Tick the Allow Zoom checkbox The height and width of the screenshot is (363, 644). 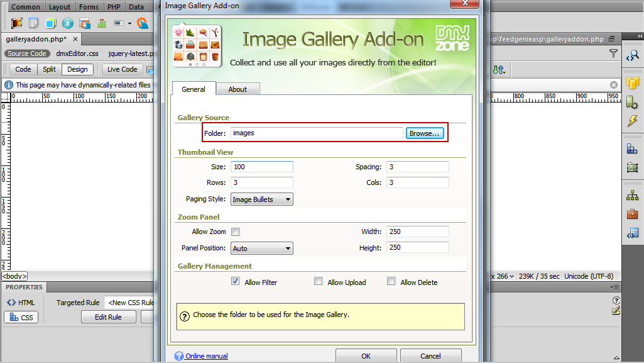click(x=236, y=232)
